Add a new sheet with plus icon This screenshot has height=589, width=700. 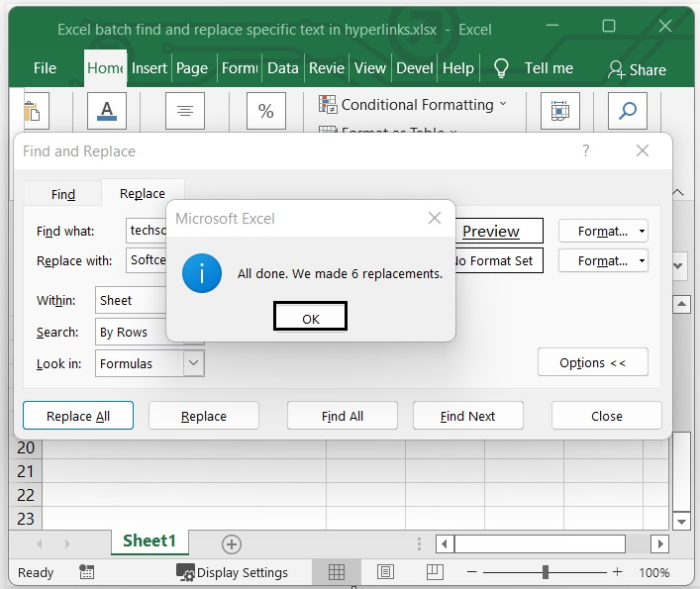[x=231, y=544]
